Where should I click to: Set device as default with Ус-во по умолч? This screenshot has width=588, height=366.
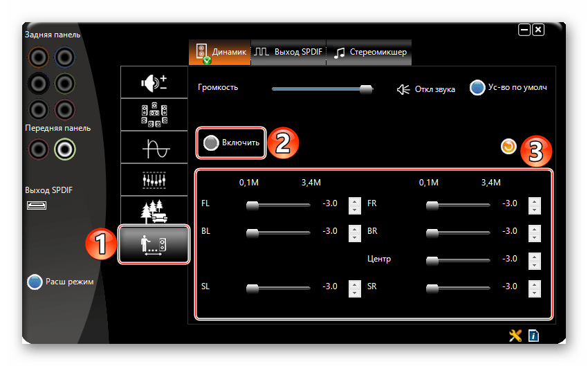point(477,89)
